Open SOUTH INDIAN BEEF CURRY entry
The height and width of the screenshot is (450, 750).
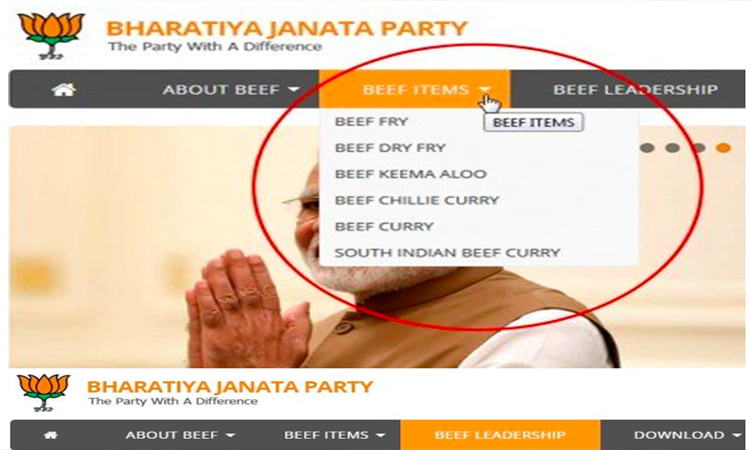pyautogui.click(x=447, y=252)
